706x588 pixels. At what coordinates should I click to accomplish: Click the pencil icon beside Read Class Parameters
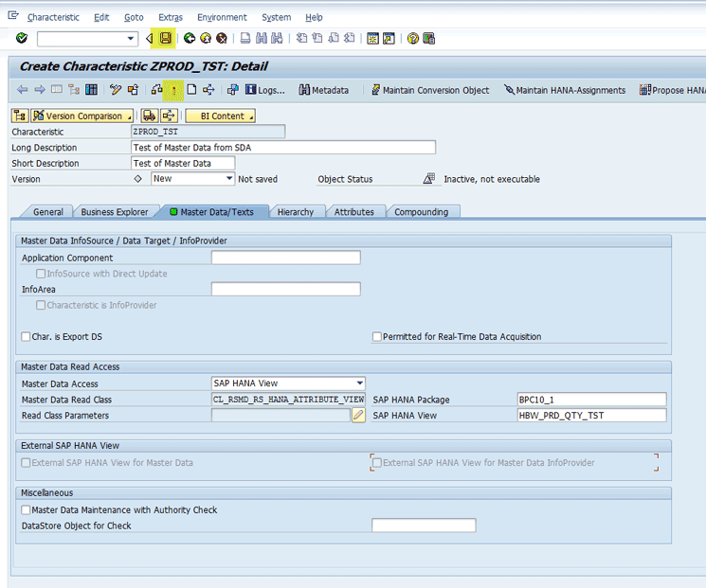click(x=358, y=415)
